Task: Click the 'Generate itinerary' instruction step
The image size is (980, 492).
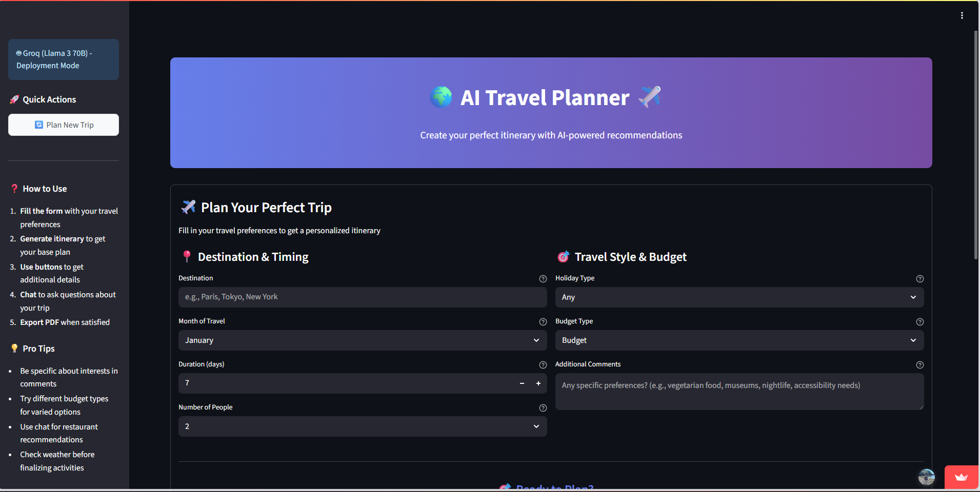Action: coord(63,245)
